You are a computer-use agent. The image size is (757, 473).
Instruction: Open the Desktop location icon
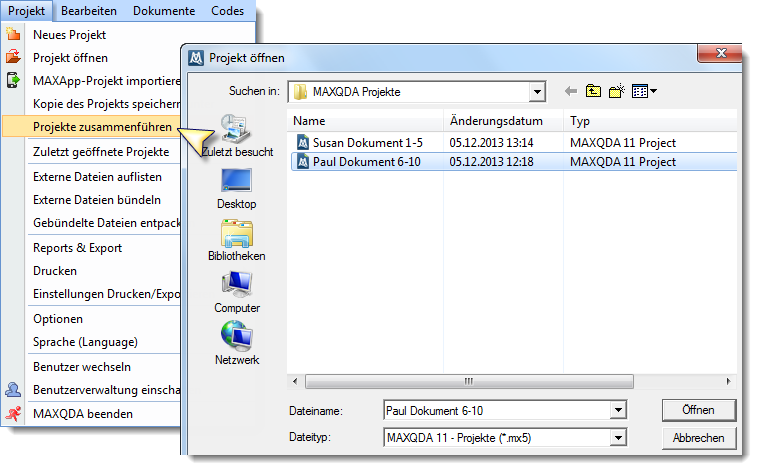click(237, 183)
